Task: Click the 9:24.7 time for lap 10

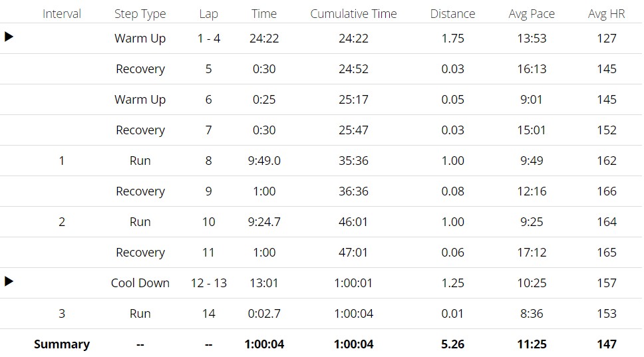Action: pyautogui.click(x=264, y=222)
